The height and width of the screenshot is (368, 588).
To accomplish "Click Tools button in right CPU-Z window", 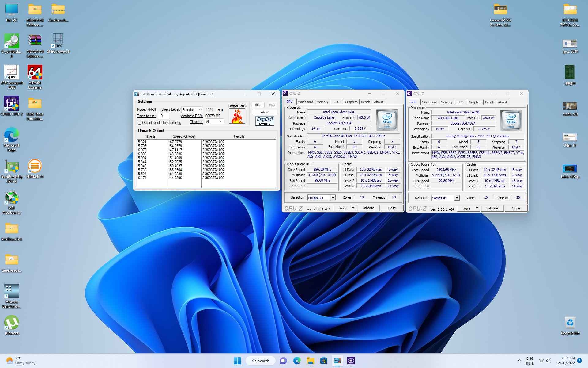I will click(466, 208).
